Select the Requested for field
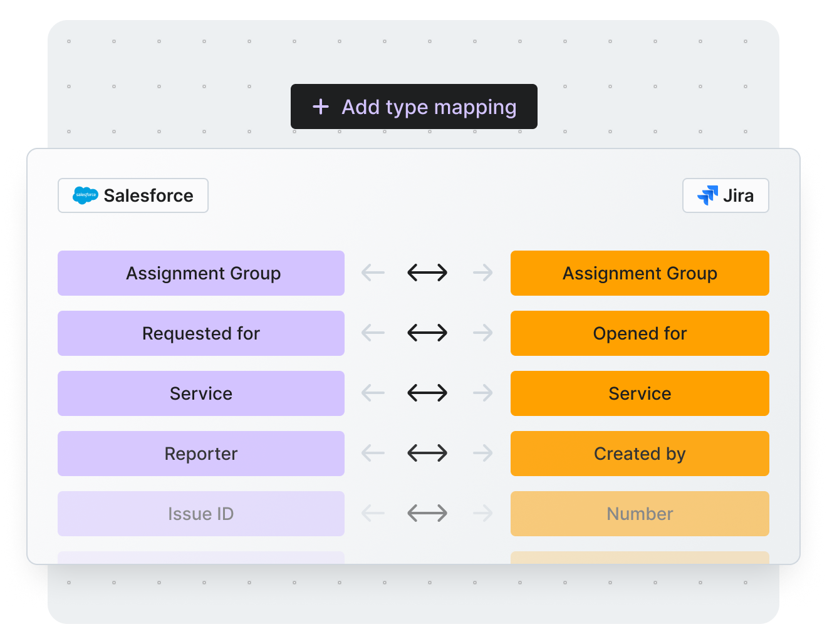827x644 pixels. click(x=201, y=333)
